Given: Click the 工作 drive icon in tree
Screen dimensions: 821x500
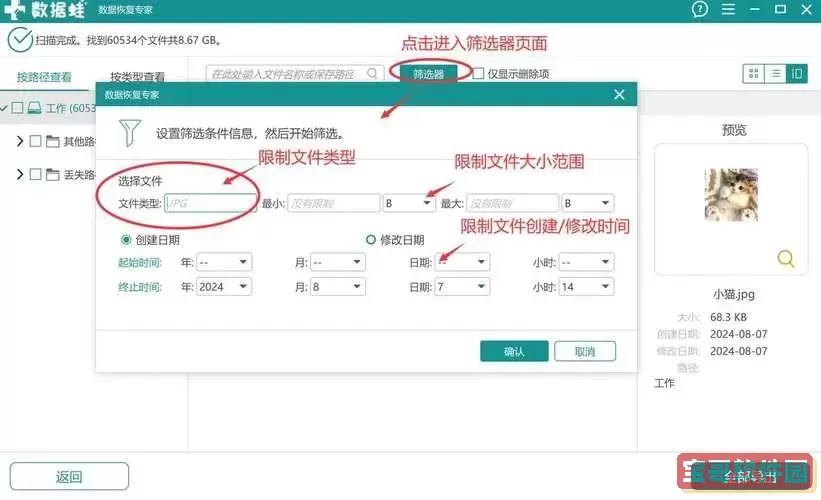Looking at the screenshot, I should (35, 108).
